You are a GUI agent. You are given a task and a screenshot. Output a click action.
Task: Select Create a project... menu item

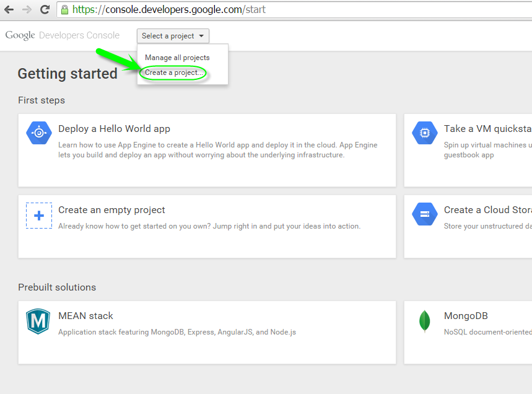coord(174,73)
